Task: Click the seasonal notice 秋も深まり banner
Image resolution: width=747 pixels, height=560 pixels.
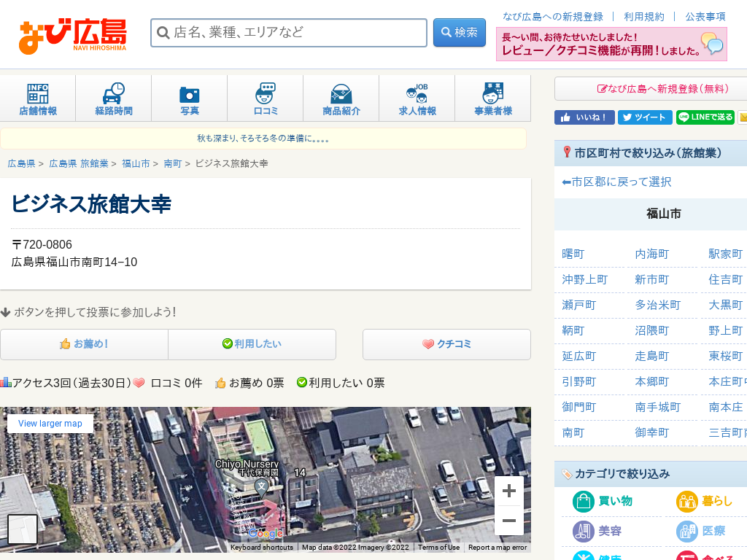Action: 263,139
